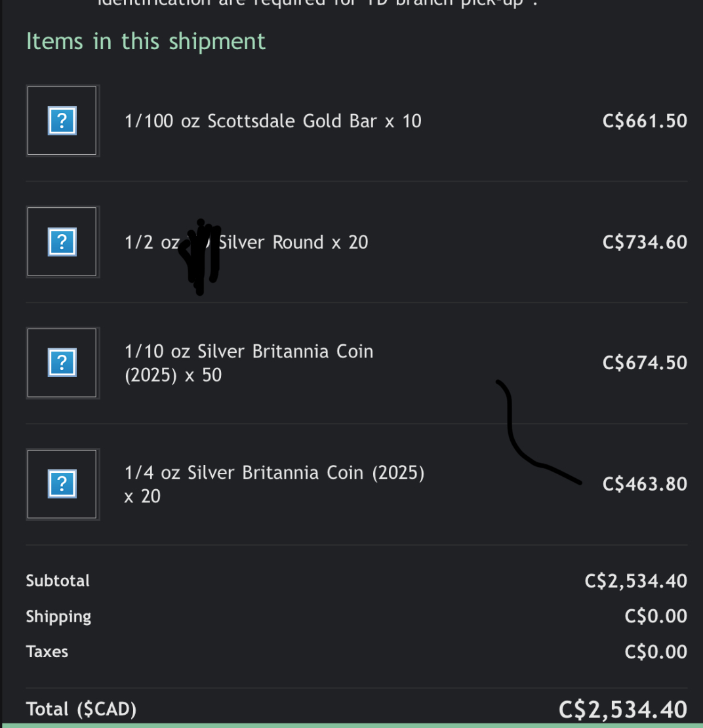Click the placeholder icon for 1/4 oz Britannia
The image size is (703, 728).
click(62, 484)
